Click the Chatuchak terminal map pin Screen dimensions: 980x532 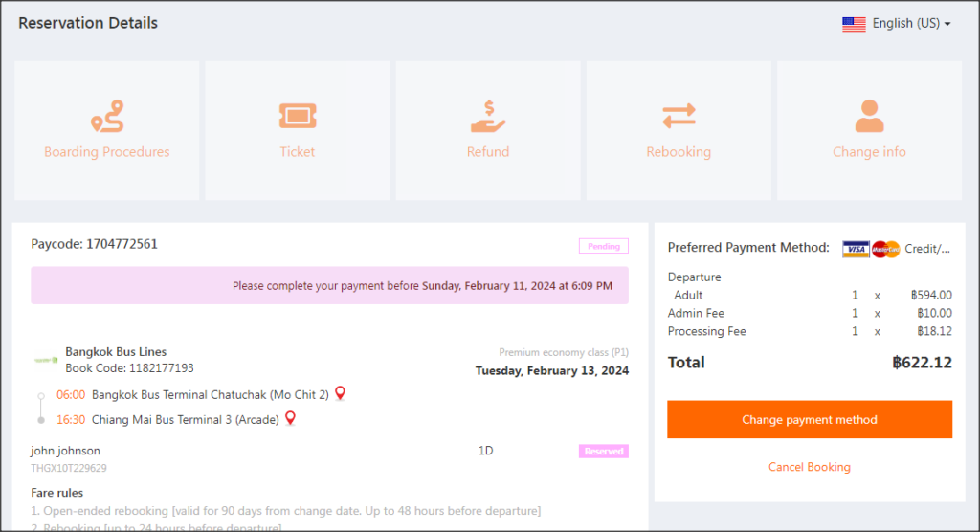coord(340,393)
